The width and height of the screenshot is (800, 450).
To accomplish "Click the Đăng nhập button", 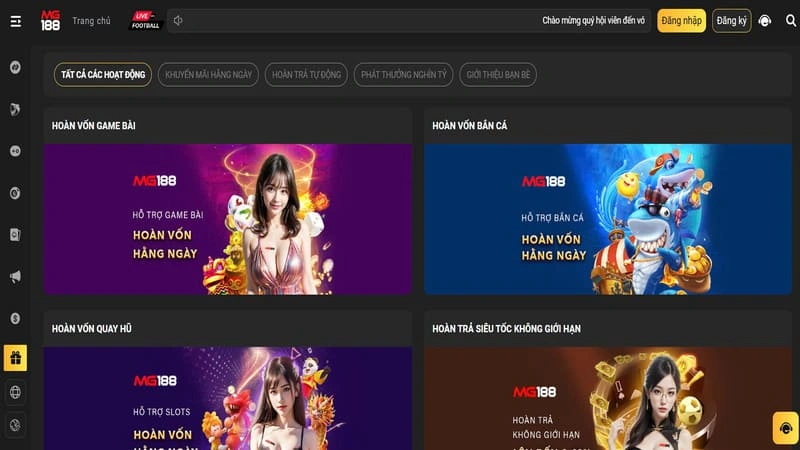I will (x=681, y=21).
